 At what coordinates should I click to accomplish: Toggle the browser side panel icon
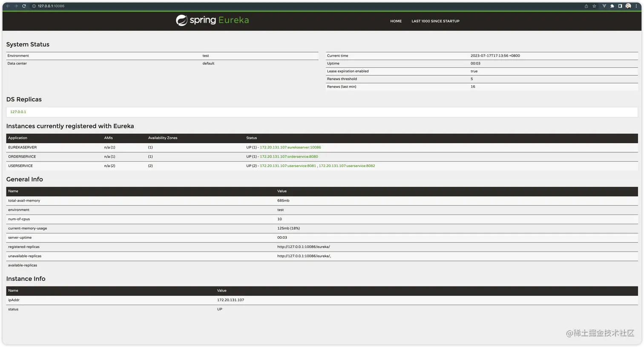coord(620,6)
